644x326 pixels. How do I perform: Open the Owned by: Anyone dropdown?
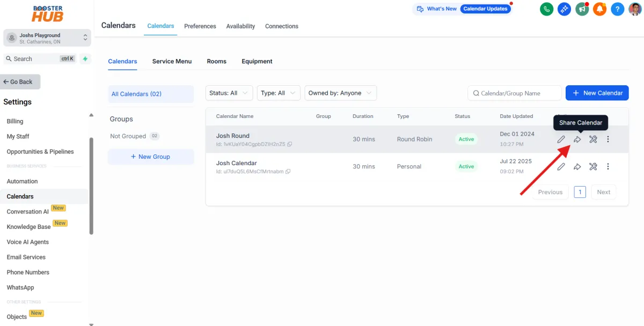pyautogui.click(x=340, y=93)
